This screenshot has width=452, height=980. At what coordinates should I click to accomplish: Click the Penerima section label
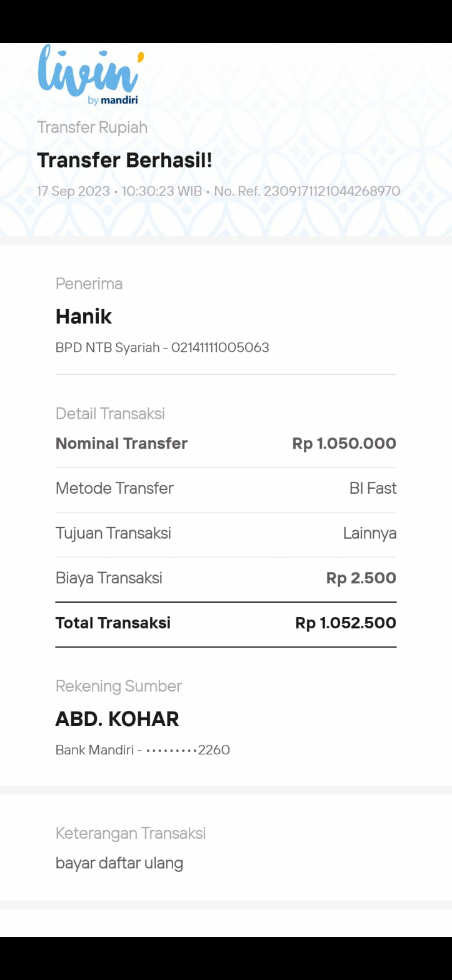tap(89, 284)
